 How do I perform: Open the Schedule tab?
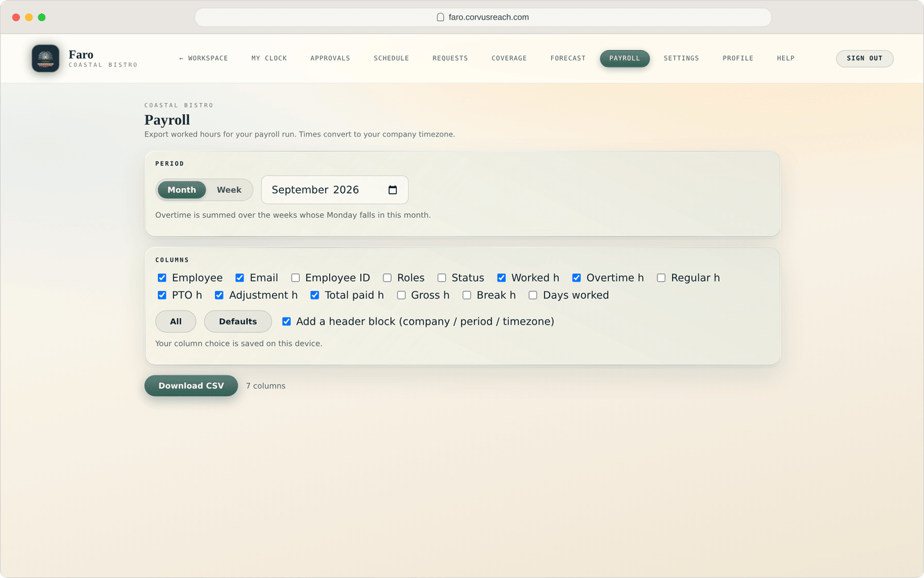(x=391, y=58)
